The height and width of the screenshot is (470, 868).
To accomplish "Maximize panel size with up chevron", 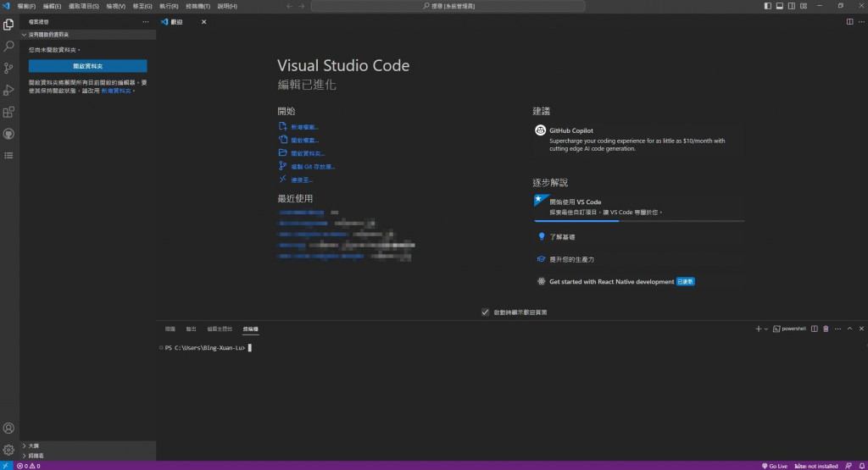I will (849, 329).
